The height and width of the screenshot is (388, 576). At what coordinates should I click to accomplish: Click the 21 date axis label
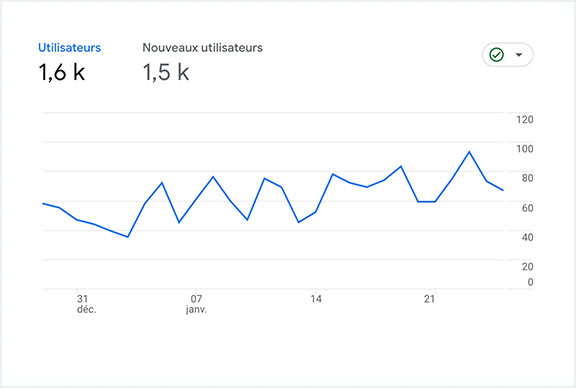click(x=429, y=299)
